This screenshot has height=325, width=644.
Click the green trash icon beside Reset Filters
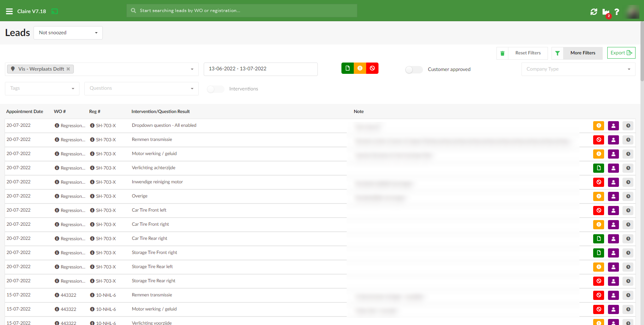502,53
